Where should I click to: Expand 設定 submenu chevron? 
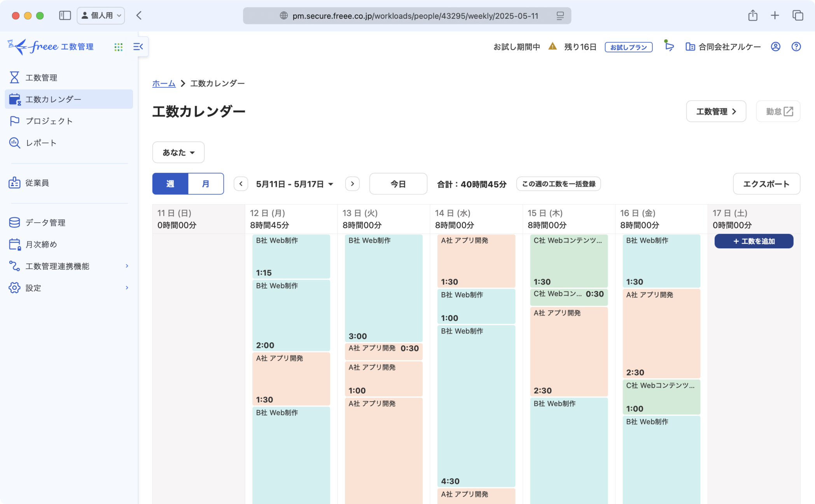click(127, 288)
